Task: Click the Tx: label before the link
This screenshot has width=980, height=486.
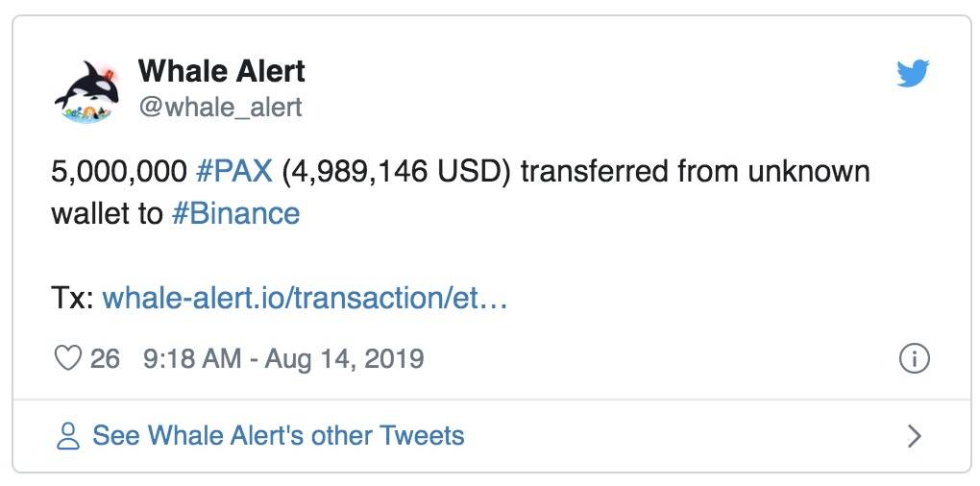Action: [x=72, y=298]
